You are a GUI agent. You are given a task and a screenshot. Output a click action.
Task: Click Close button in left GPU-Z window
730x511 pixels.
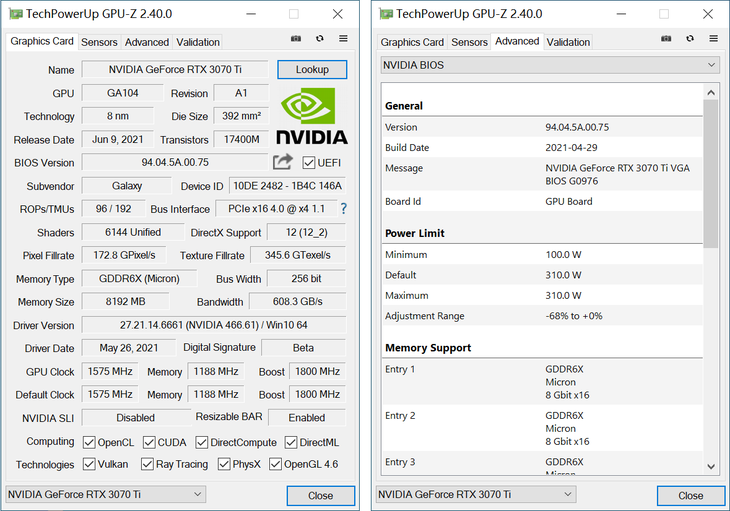pyautogui.click(x=320, y=496)
